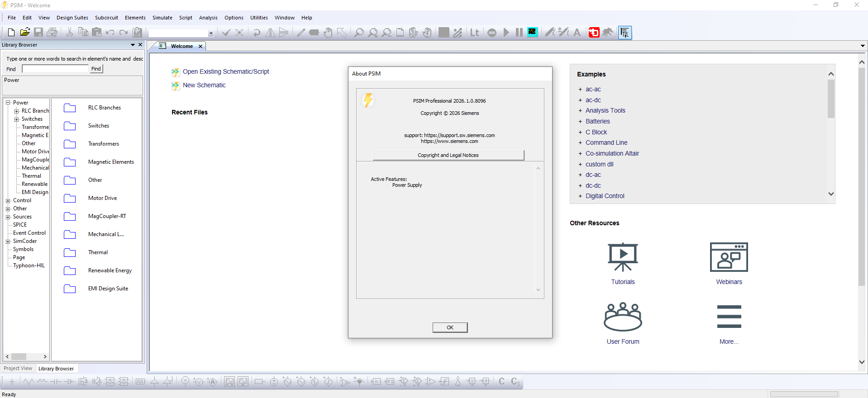Viewport: 868px width, 398px height.
Task: Select the Resistor element in bottom toolbar
Action: tap(28, 382)
